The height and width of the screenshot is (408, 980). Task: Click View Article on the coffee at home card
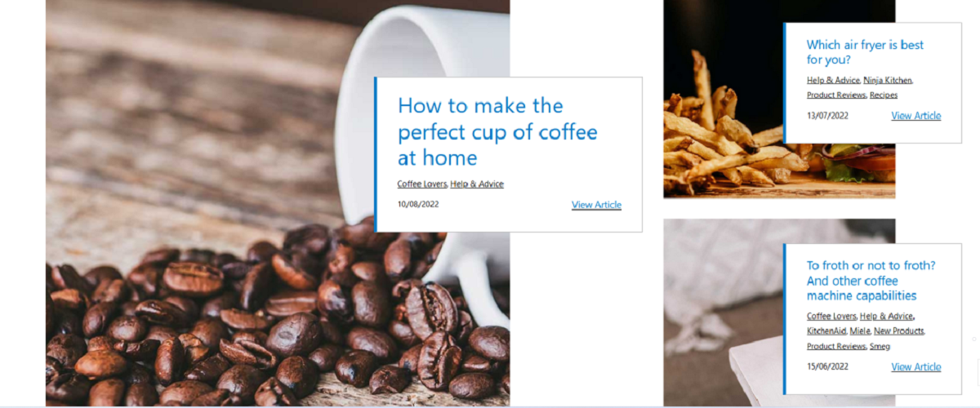point(596,205)
